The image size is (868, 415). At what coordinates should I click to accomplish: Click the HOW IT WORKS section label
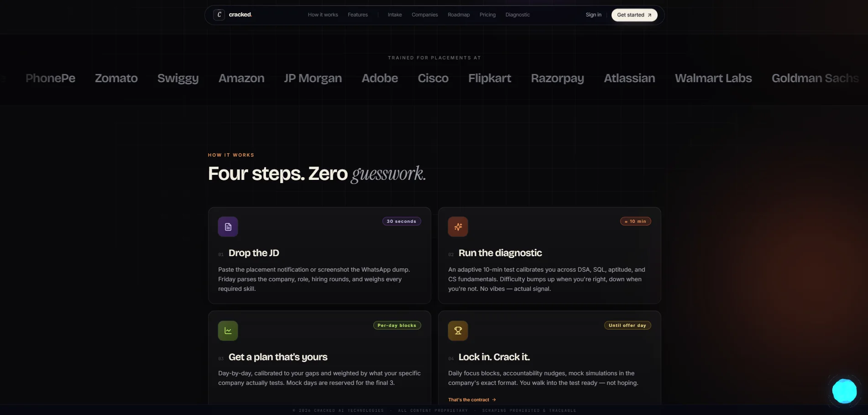(x=231, y=155)
